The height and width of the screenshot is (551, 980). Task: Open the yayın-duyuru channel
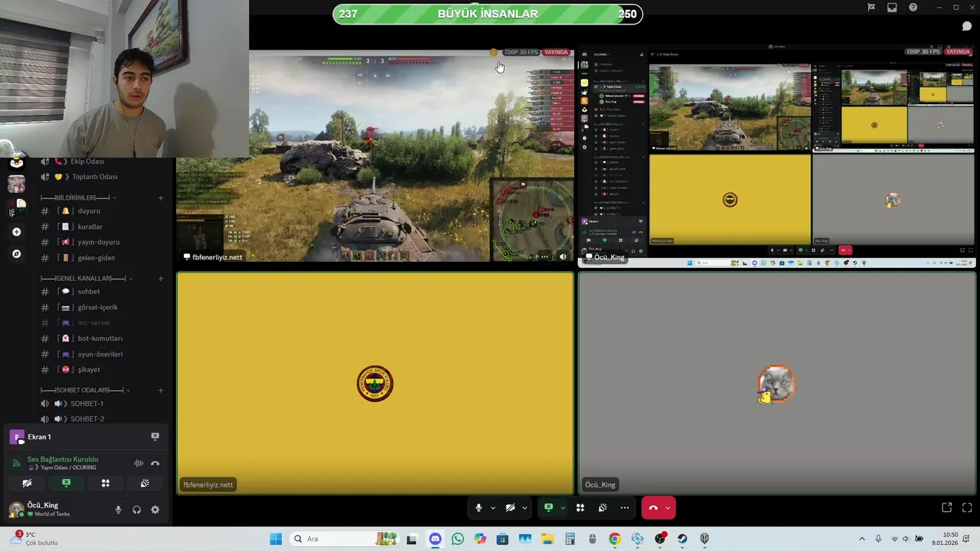click(102, 242)
